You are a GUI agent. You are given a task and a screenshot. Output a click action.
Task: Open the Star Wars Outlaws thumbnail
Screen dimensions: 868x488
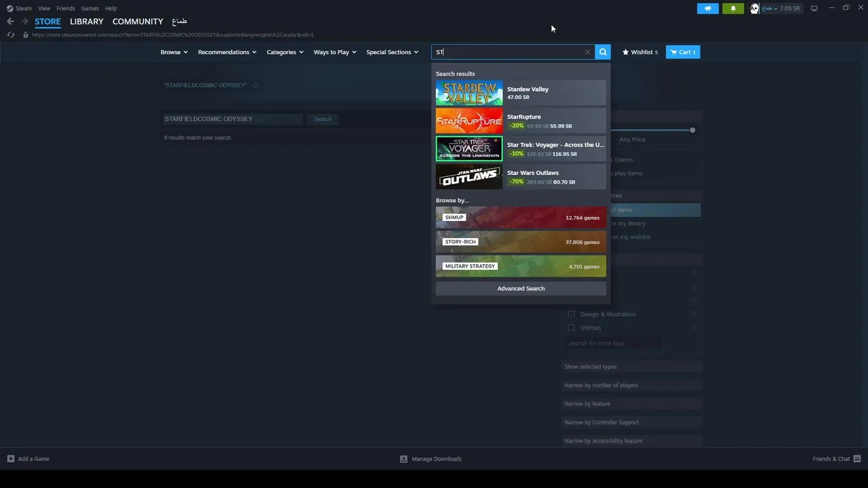click(x=469, y=176)
